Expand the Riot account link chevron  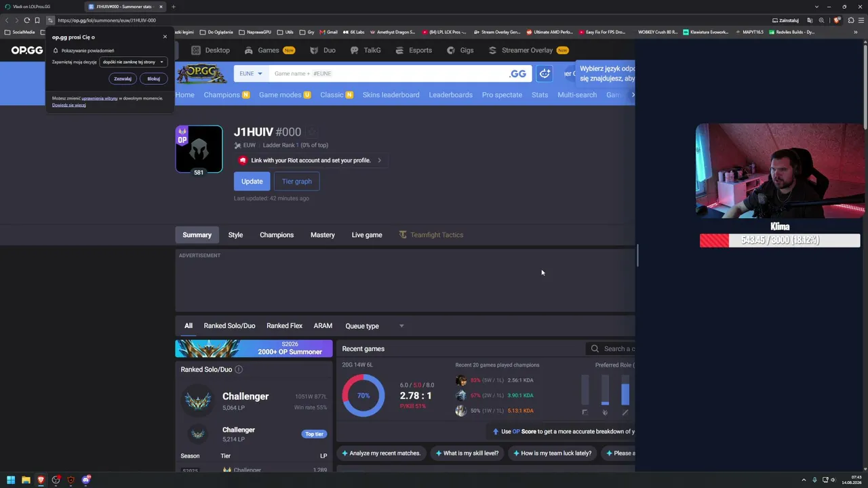pos(379,161)
